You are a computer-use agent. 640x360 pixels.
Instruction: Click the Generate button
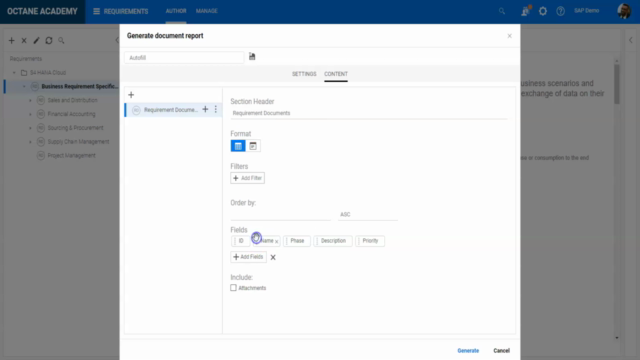point(468,351)
